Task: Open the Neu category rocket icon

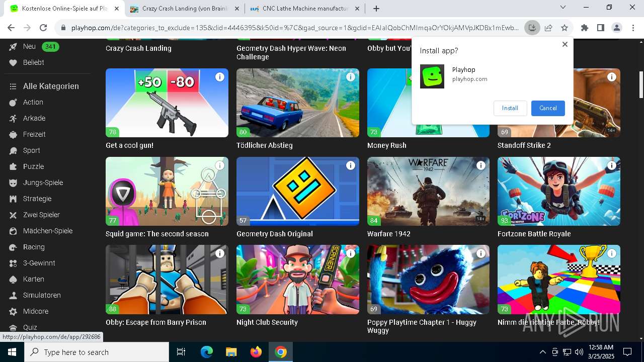Action: tap(13, 46)
